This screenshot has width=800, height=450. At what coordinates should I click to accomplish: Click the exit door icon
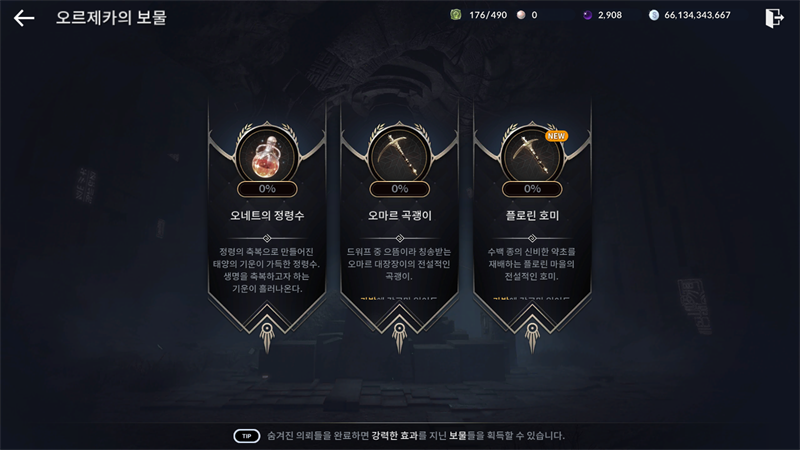[x=774, y=18]
